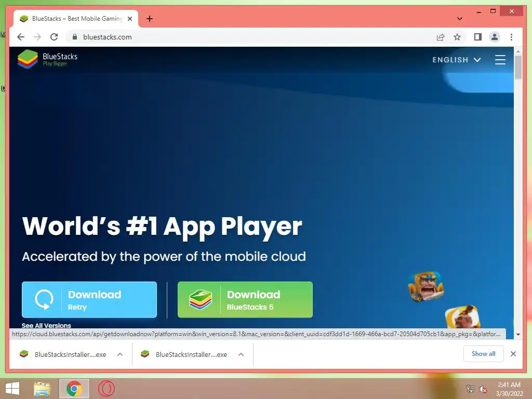532x399 pixels.
Task: Click the taskbar clock showing 2:41 AM
Action: tap(509, 389)
